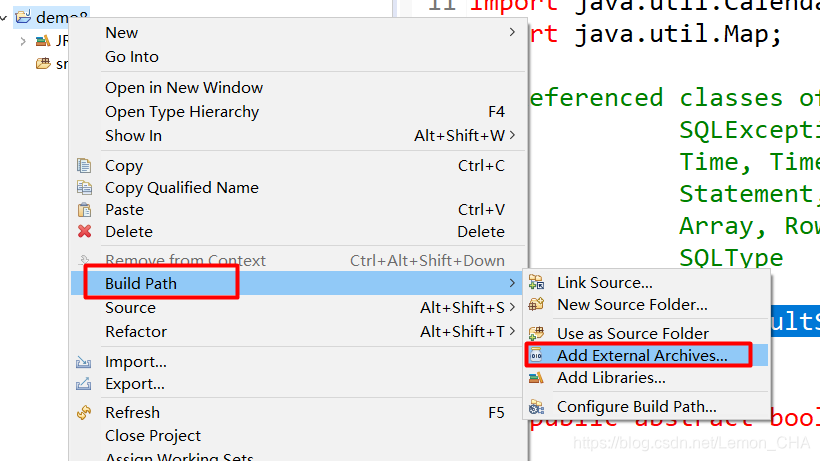Viewport: 820px width, 461px height.
Task: Click the Add External Archives jar icon
Action: tap(536, 355)
